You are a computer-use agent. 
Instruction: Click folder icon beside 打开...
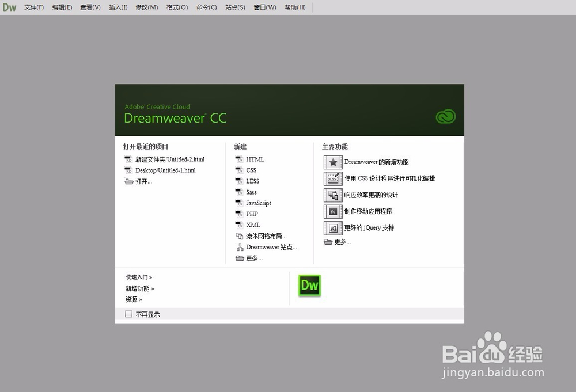click(x=129, y=181)
